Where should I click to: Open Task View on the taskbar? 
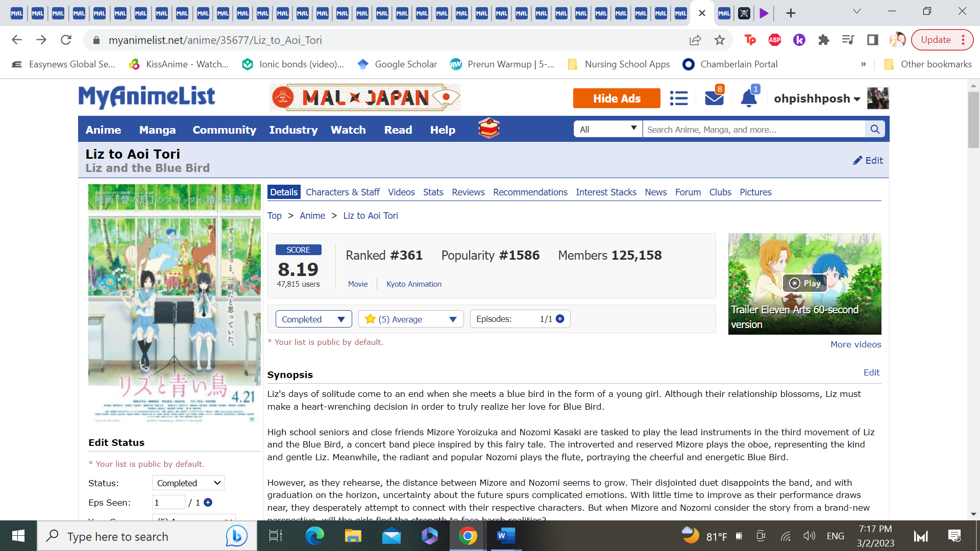pyautogui.click(x=276, y=536)
